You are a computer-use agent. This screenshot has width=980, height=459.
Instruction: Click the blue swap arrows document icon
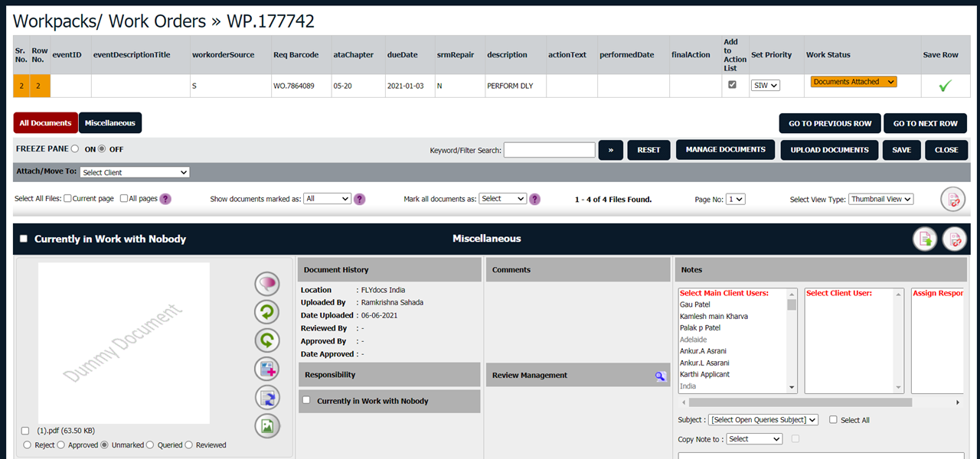[267, 397]
